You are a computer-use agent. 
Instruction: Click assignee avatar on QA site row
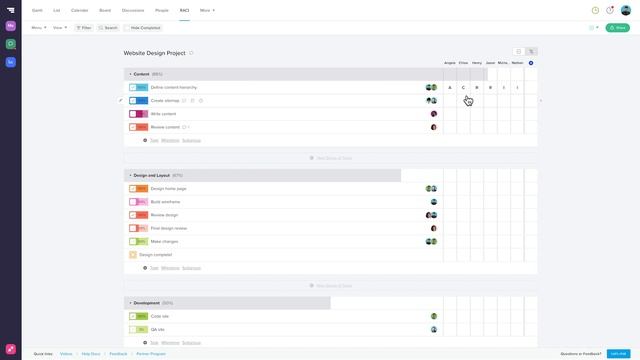click(434, 329)
